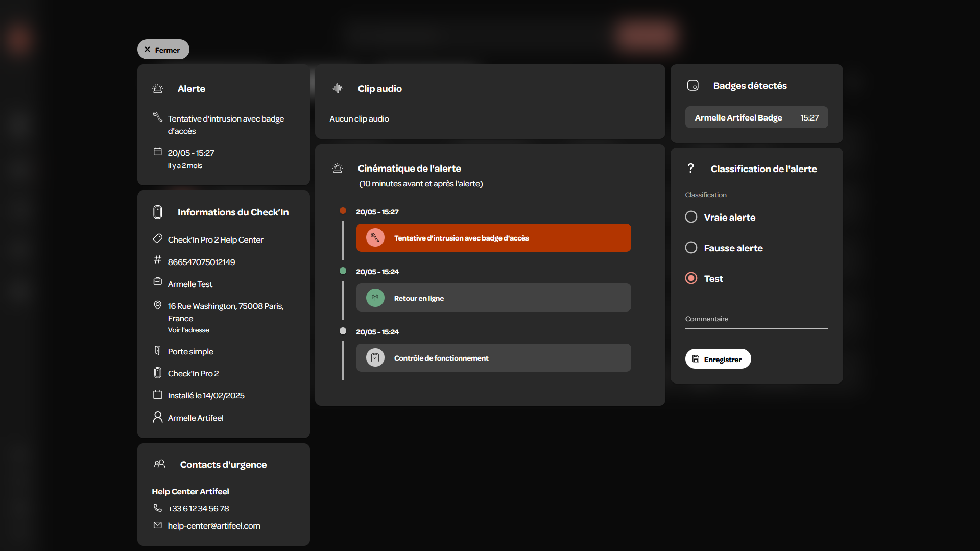Click the help-center@artifeel.com email address
The image size is (980, 551).
[214, 525]
